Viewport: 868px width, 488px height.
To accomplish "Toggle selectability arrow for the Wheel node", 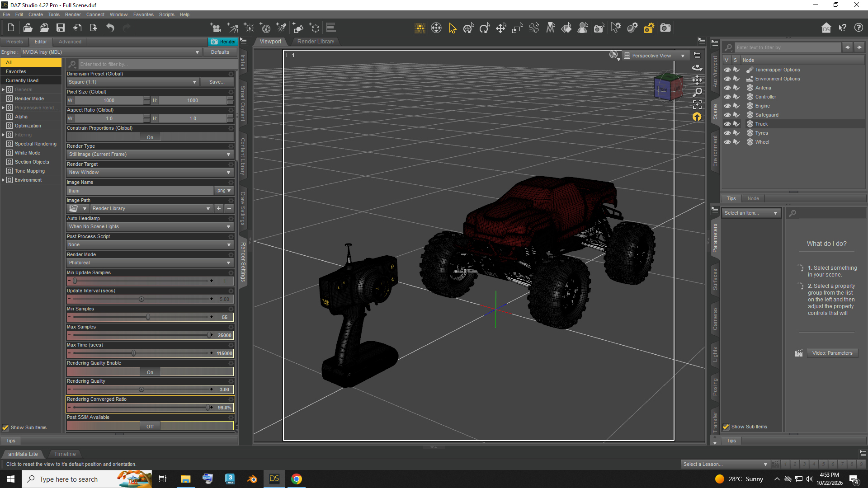I will click(x=736, y=142).
